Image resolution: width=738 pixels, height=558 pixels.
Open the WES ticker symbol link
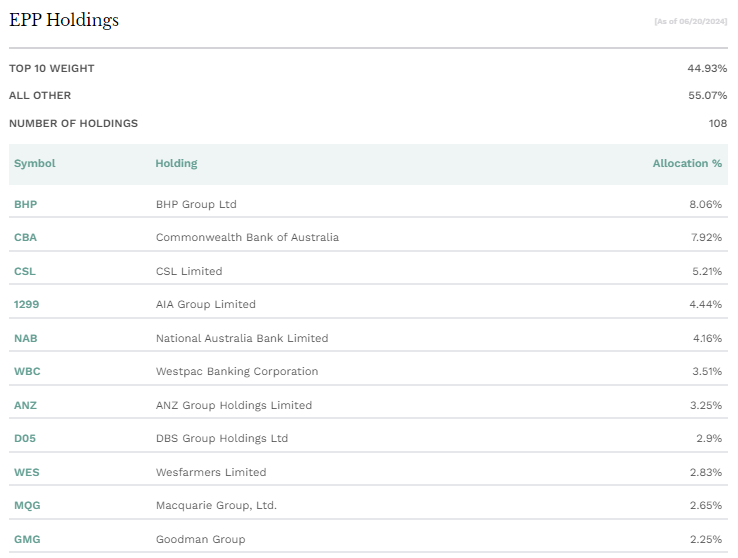(x=27, y=472)
